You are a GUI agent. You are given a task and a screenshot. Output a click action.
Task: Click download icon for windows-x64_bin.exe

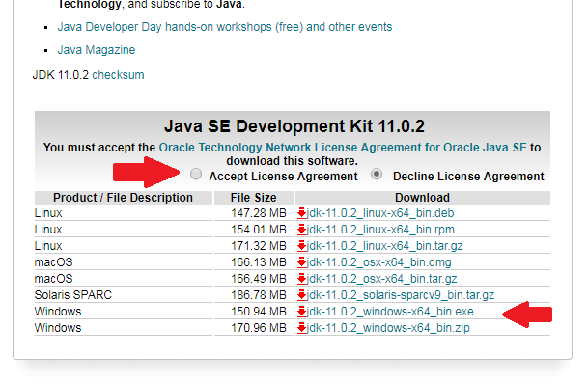301,312
